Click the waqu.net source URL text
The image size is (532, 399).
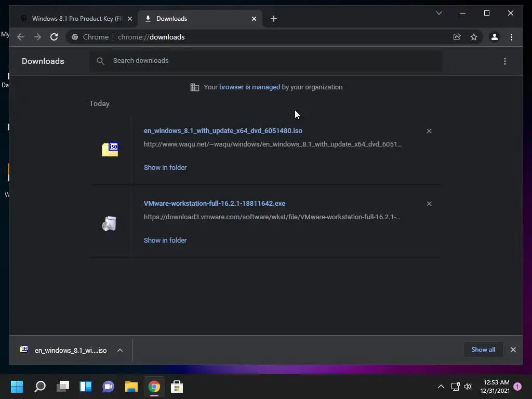click(x=272, y=144)
